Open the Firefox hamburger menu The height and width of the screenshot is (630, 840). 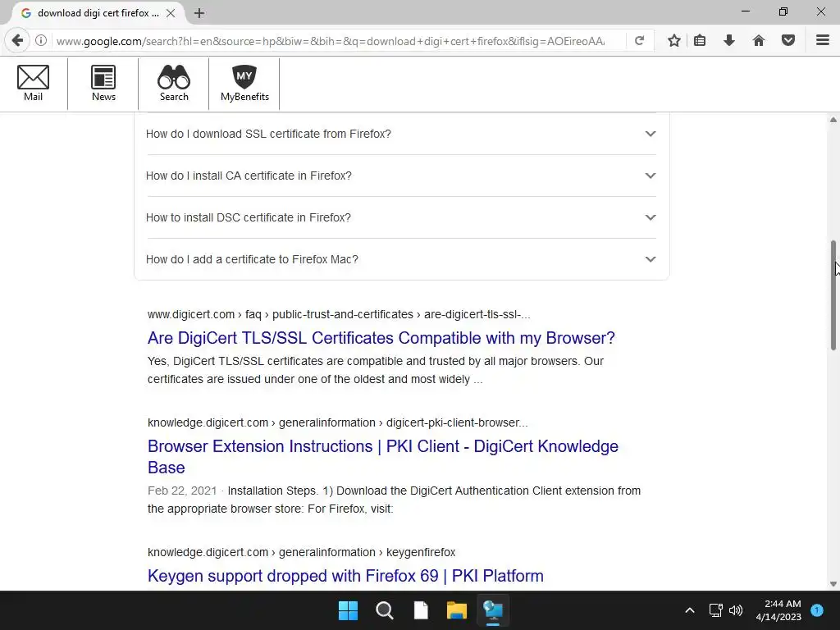823,41
